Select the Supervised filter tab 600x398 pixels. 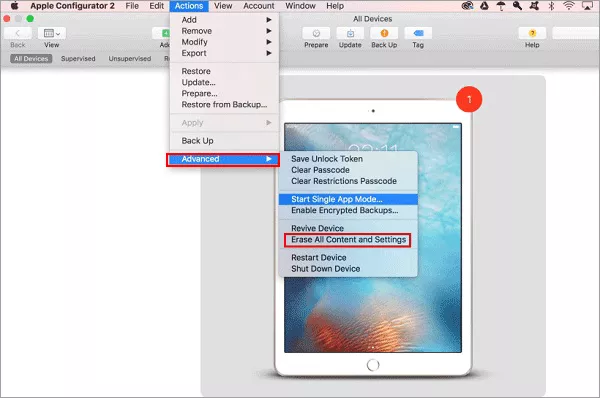78,59
